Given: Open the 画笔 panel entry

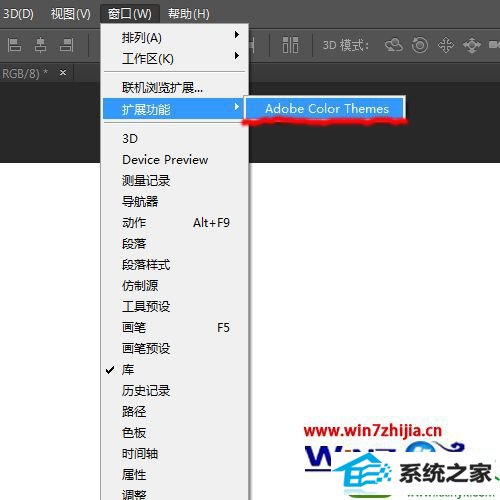Looking at the screenshot, I should (174, 328).
